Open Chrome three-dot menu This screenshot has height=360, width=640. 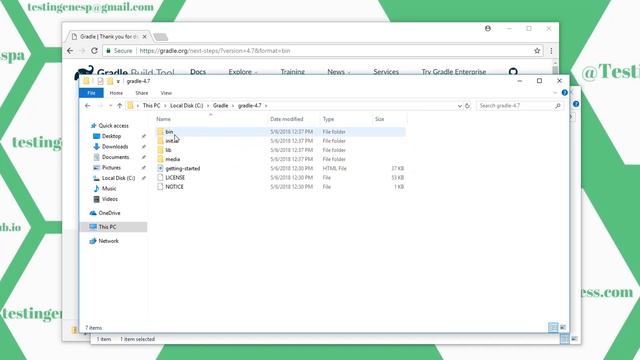coord(551,51)
